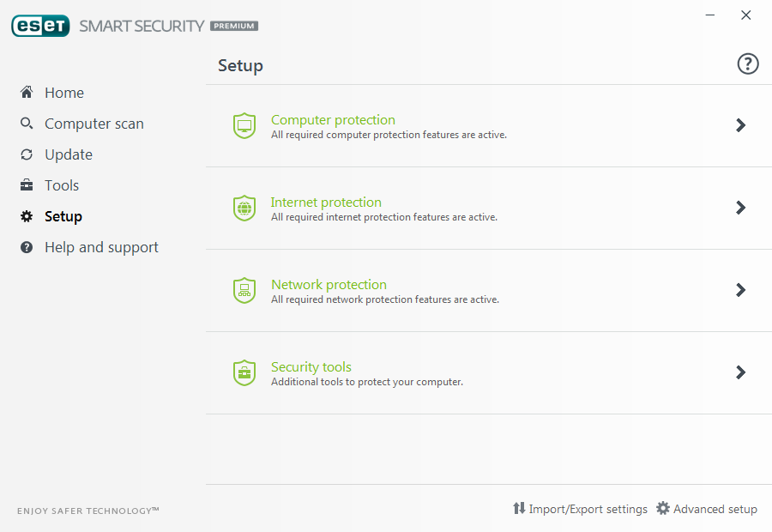Screen dimensions: 772x532
Task: Expand Internet protection using its chevron arrow
Action: pyautogui.click(x=741, y=208)
